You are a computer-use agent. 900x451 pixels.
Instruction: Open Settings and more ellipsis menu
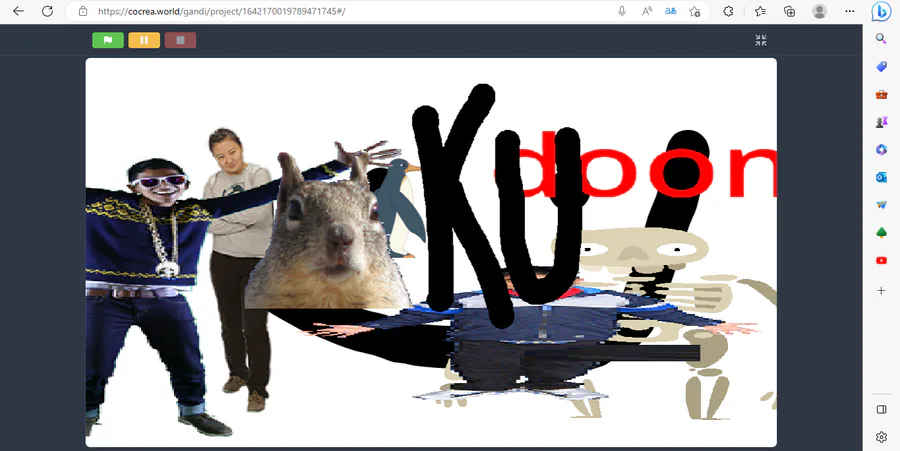[x=850, y=11]
